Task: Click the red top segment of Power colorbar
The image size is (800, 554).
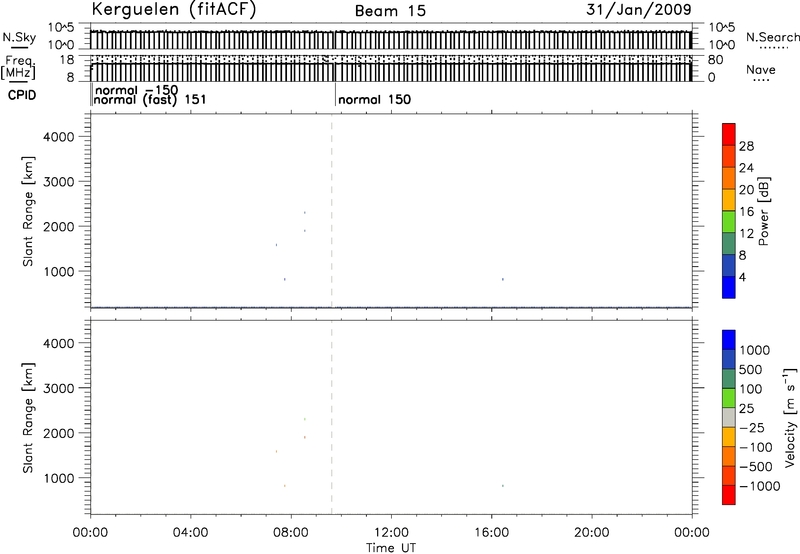Action: click(x=729, y=134)
